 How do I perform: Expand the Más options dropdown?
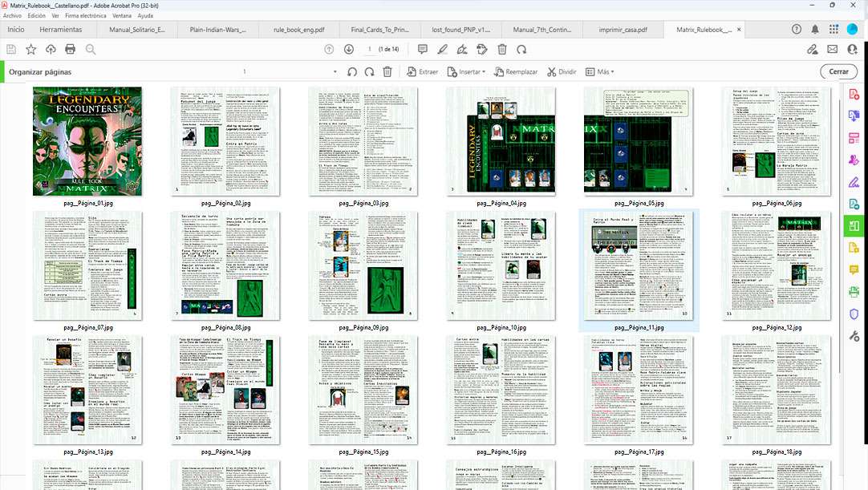click(599, 71)
